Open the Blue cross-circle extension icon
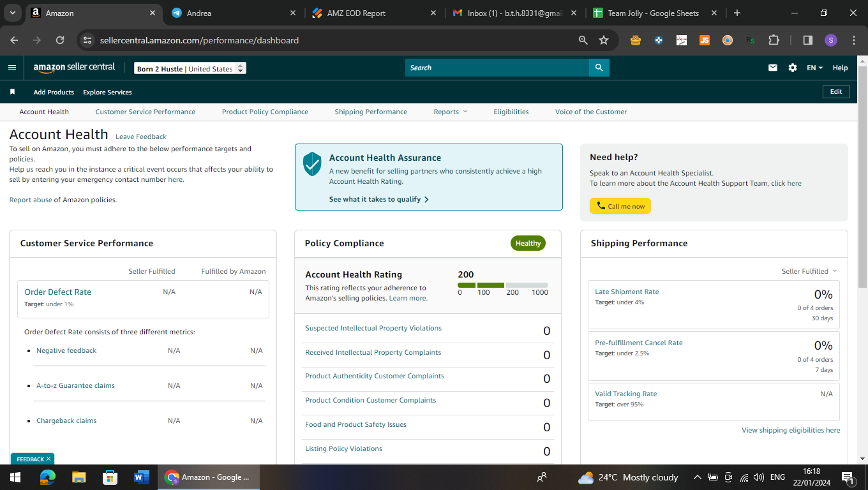This screenshot has height=490, width=868. [659, 40]
